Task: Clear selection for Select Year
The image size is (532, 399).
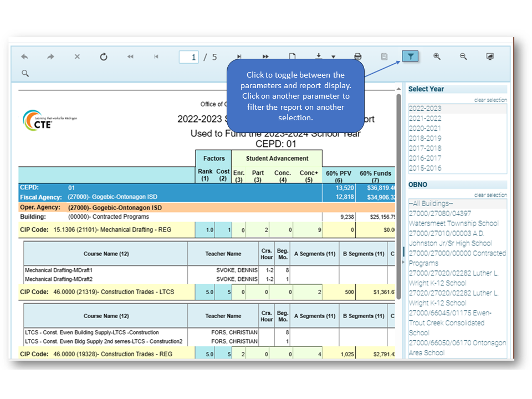Action: point(490,100)
